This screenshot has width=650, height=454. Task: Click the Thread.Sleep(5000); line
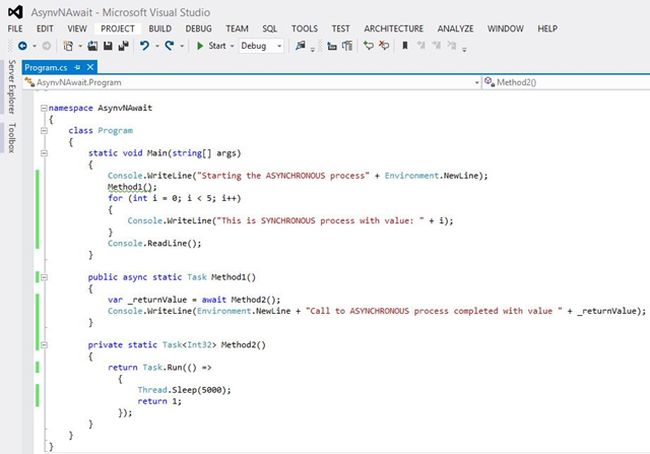pyautogui.click(x=184, y=390)
